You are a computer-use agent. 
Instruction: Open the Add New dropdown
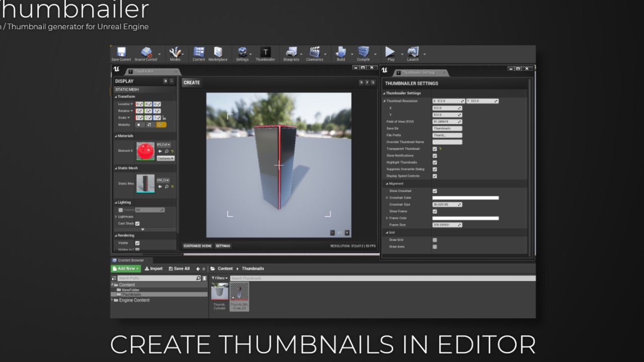point(125,268)
